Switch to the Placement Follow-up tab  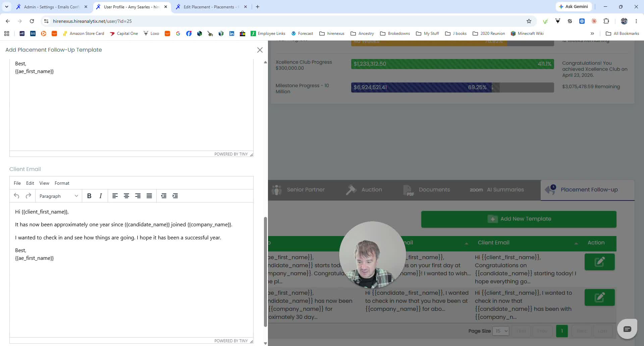[x=587, y=190]
